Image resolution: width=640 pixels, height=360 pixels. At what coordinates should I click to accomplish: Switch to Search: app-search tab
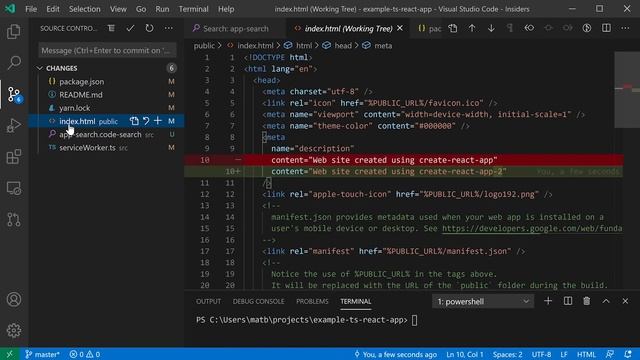click(x=236, y=29)
